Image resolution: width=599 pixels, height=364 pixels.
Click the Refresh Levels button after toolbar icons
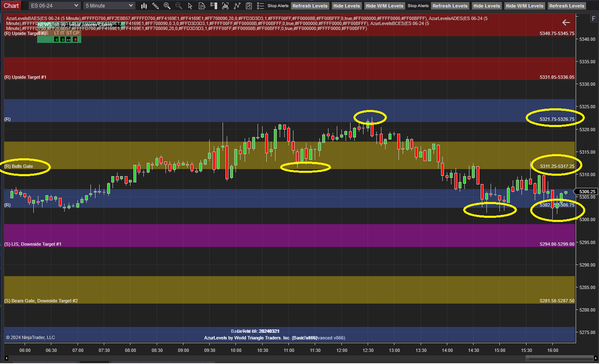pos(310,6)
